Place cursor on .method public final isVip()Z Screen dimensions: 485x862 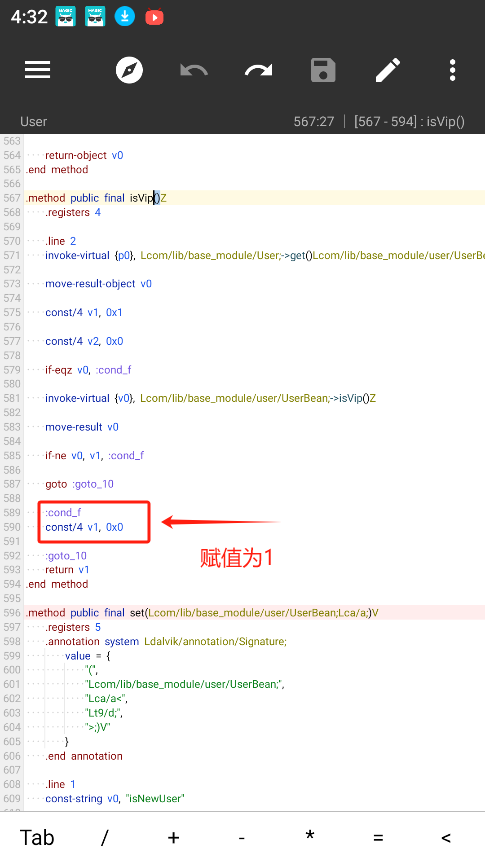[x=96, y=198]
